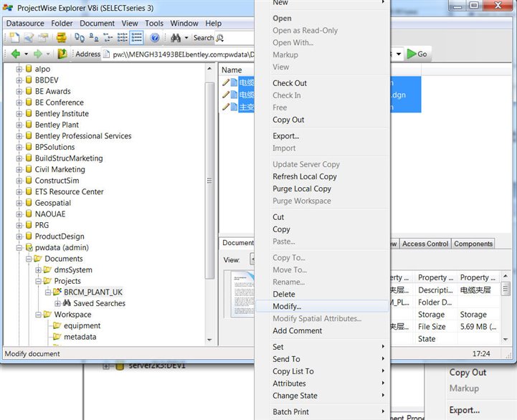Select the ETS Resource Center row
517x420 pixels.
(x=70, y=191)
